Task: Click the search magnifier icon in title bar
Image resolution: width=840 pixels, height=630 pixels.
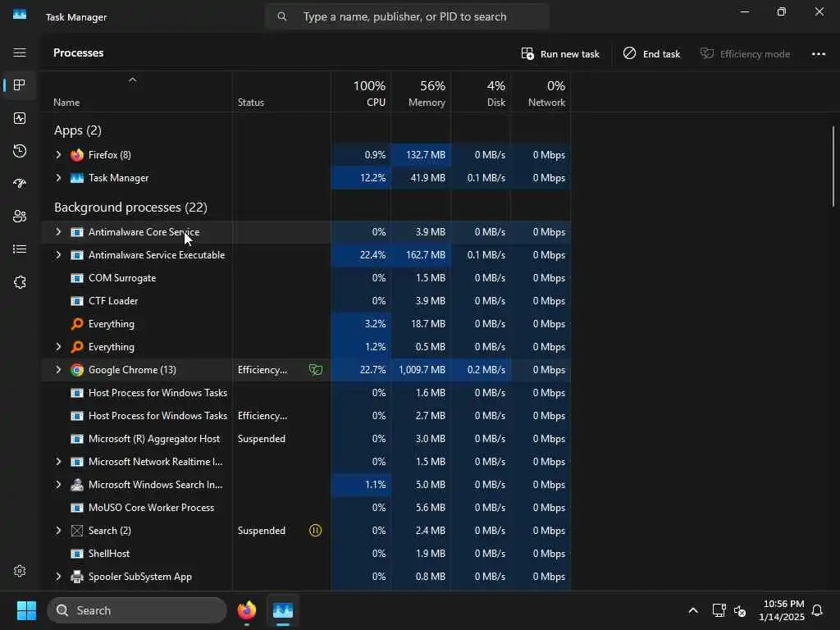Action: tap(282, 16)
